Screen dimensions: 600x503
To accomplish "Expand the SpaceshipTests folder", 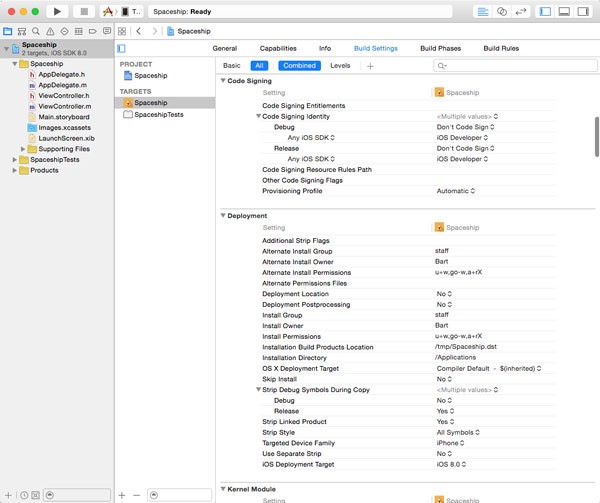I will (14, 160).
